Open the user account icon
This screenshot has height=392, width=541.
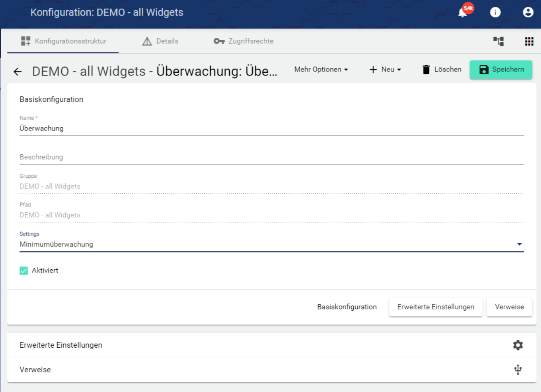click(528, 12)
